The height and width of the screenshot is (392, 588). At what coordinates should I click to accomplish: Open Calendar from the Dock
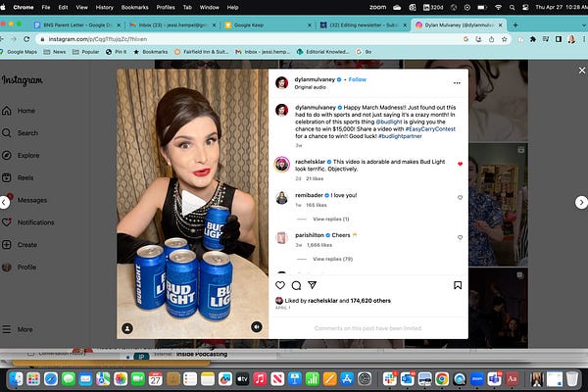155,379
